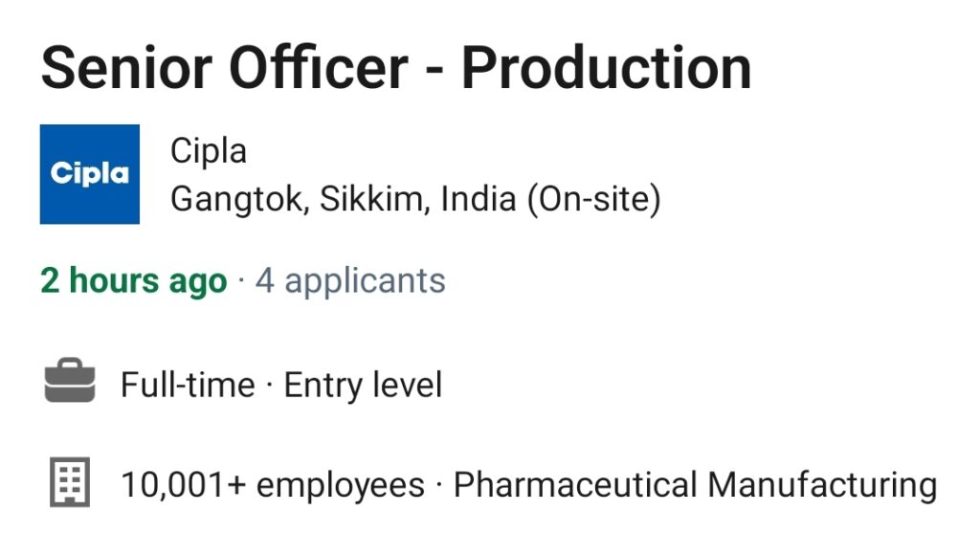Click the word 'applicants' beside the timestamp
Viewport: 980px width, 533px height.
coord(365,282)
